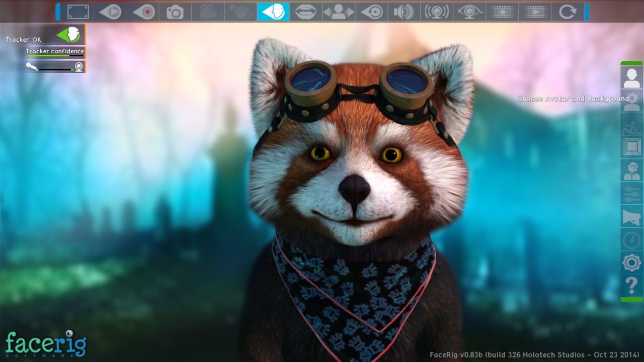Collapse top toolbar using right blue handle
The width and height of the screenshot is (644, 362).
(x=586, y=12)
